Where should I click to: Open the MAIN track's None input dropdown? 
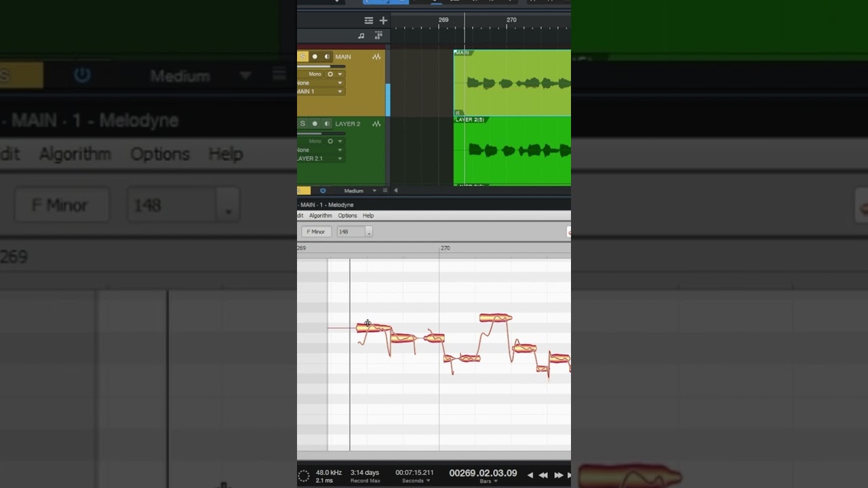coord(321,83)
